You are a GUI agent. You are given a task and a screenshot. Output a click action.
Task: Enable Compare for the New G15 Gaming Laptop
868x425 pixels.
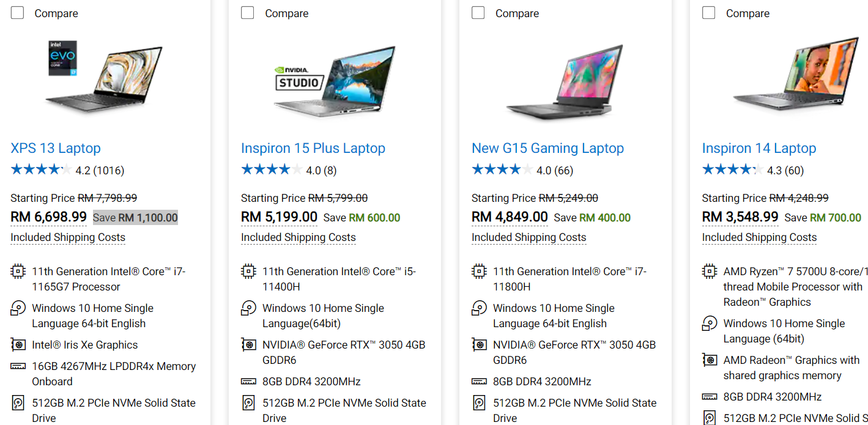click(x=478, y=12)
